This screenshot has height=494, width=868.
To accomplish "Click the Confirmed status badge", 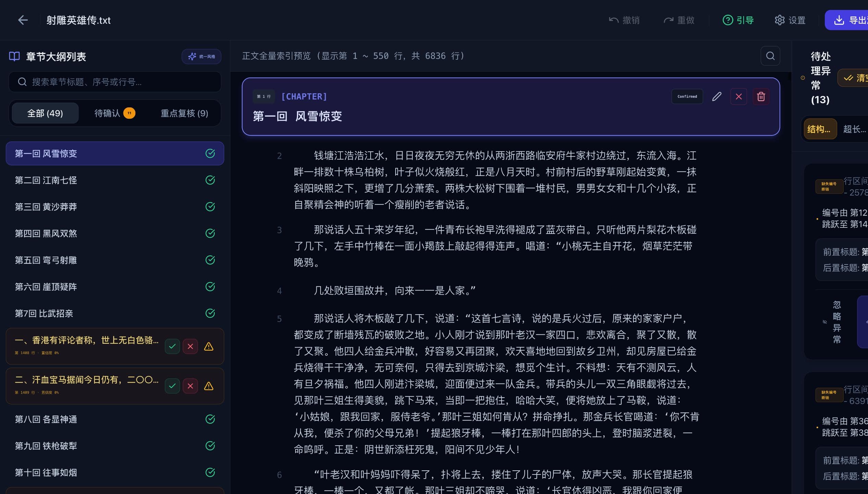I will [x=687, y=96].
